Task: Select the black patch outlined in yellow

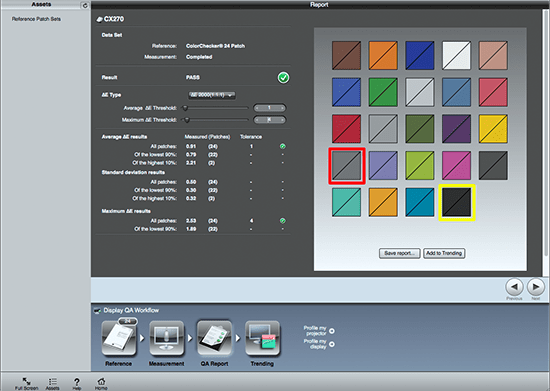Action: tap(457, 203)
